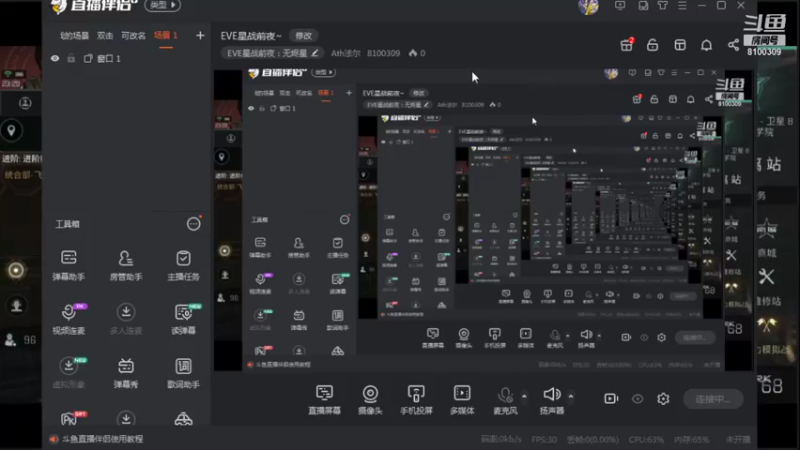
Task: Open the PK tool with the GIFT badge
Action: click(70, 418)
